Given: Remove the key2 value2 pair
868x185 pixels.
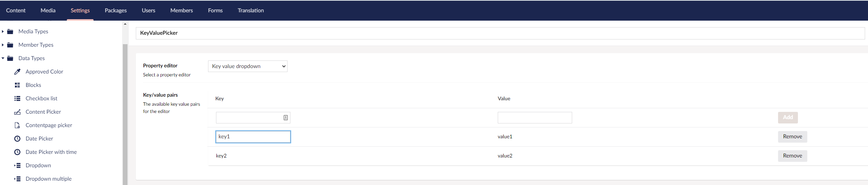Looking at the screenshot, I should (x=793, y=156).
